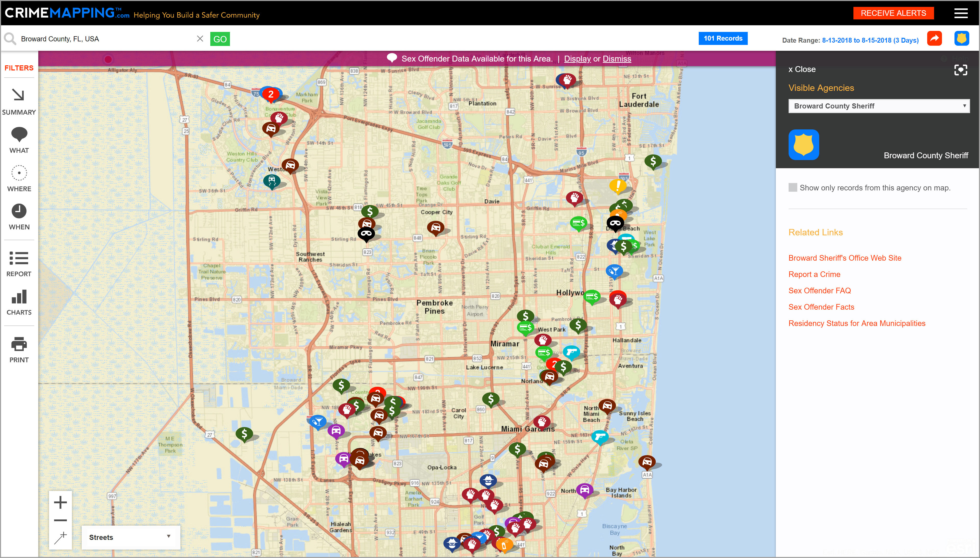The image size is (980, 558).
Task: Open the Report a Crime link
Action: [x=814, y=274]
